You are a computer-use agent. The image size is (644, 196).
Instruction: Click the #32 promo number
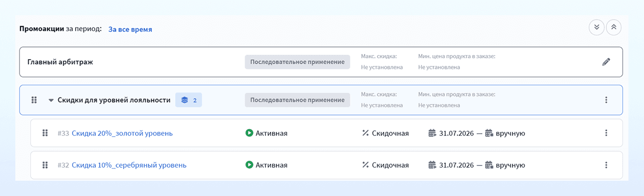63,165
